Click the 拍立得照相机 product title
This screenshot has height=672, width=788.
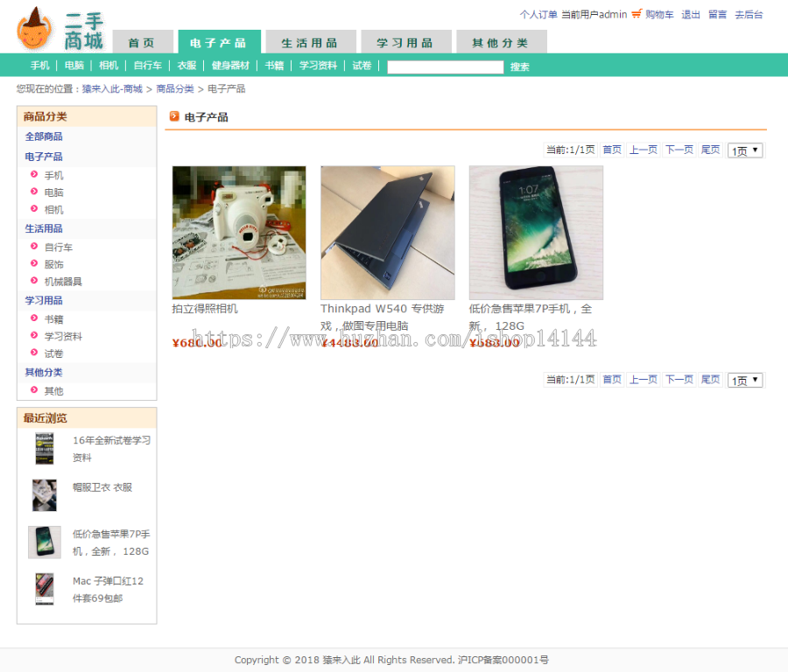coord(205,308)
